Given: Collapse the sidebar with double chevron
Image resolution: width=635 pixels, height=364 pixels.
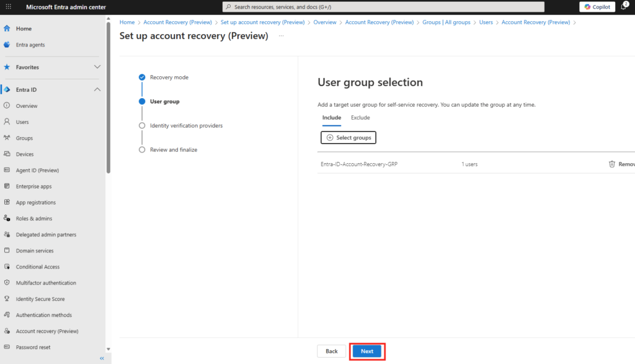Looking at the screenshot, I should coord(102,358).
